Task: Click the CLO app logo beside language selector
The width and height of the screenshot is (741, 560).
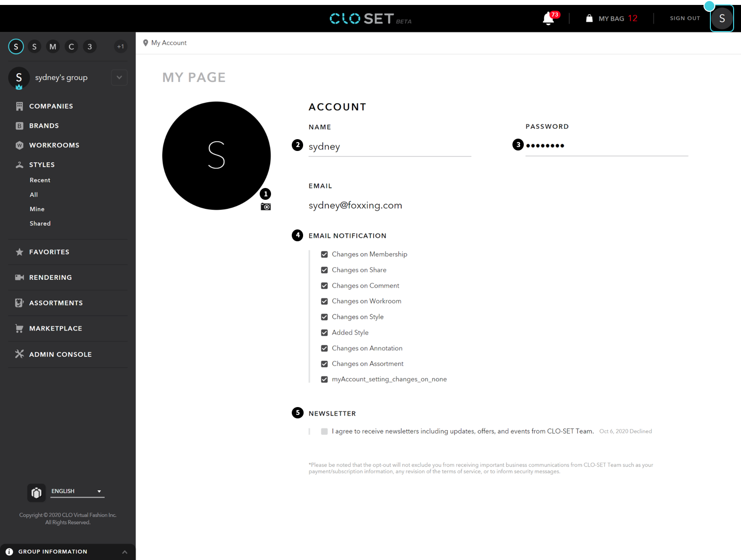Action: [36, 492]
